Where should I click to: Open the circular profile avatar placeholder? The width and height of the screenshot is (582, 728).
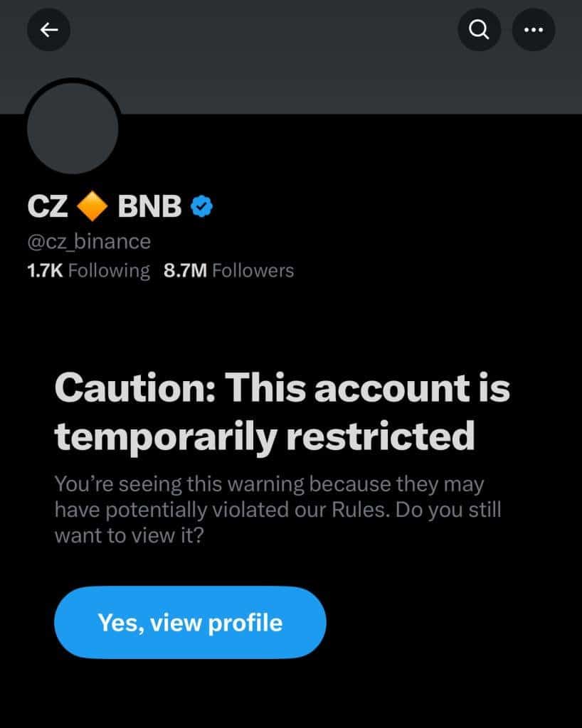[x=73, y=127]
